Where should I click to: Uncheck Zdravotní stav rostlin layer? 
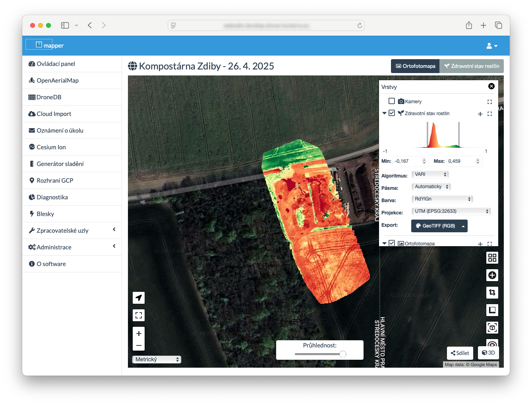tap(392, 113)
